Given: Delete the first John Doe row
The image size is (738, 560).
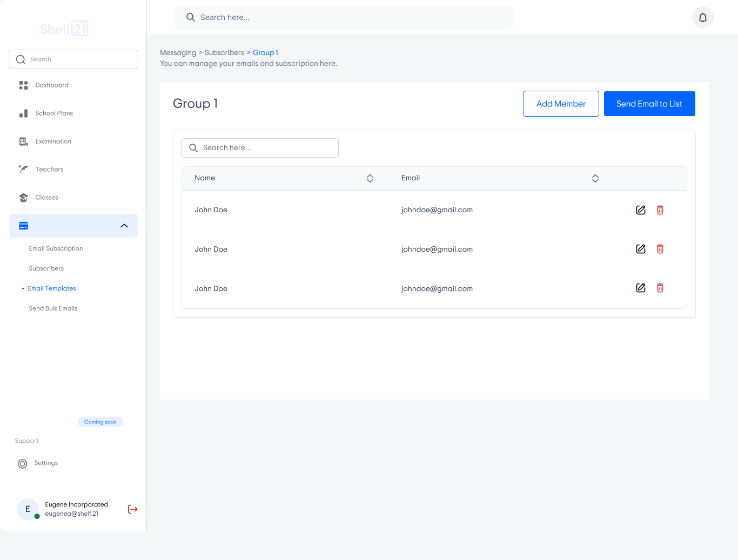Looking at the screenshot, I should point(660,210).
